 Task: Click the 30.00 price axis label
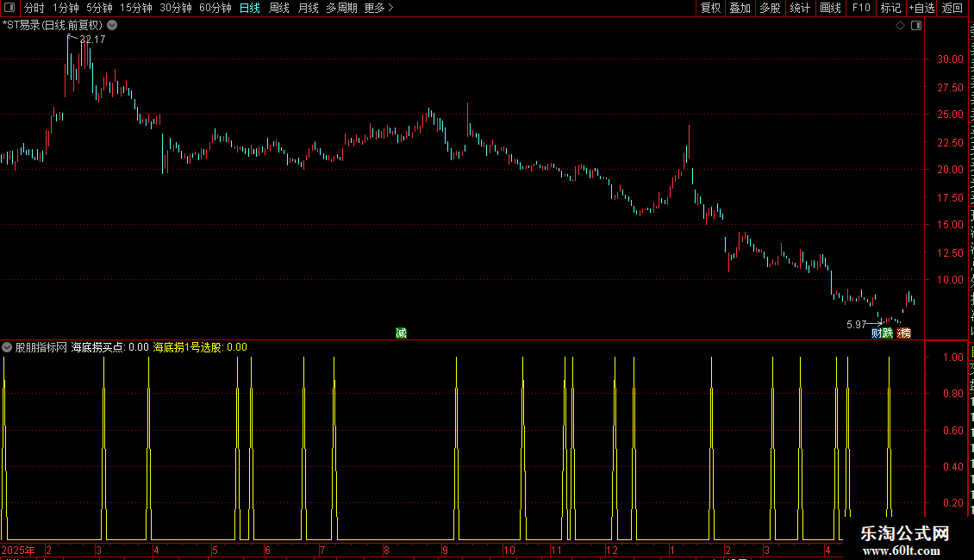(x=950, y=59)
